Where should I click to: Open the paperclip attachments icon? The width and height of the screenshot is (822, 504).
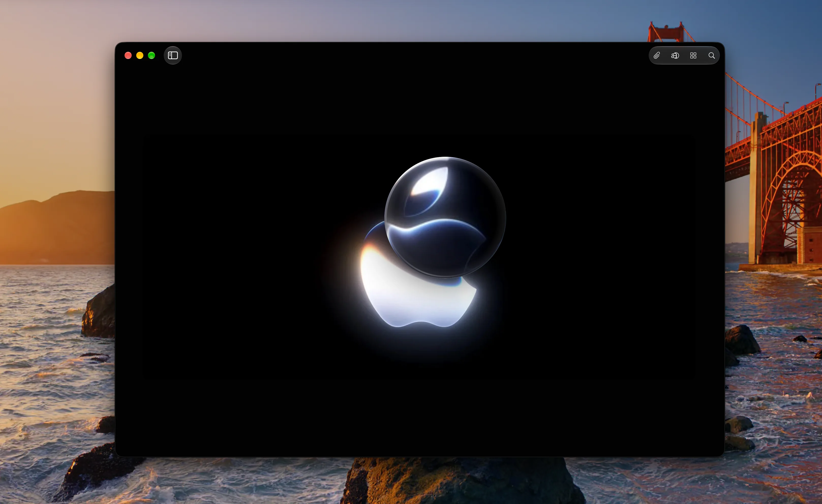click(657, 55)
